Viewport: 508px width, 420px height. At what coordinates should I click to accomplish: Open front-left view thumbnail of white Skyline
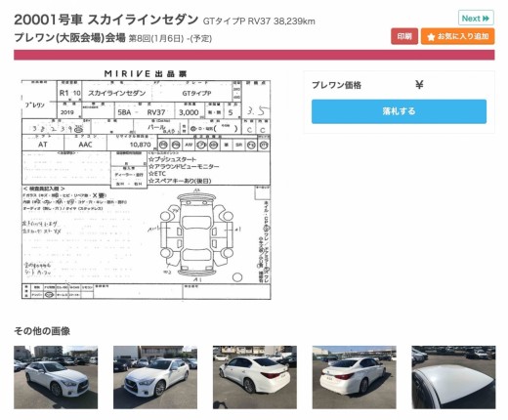coord(155,377)
